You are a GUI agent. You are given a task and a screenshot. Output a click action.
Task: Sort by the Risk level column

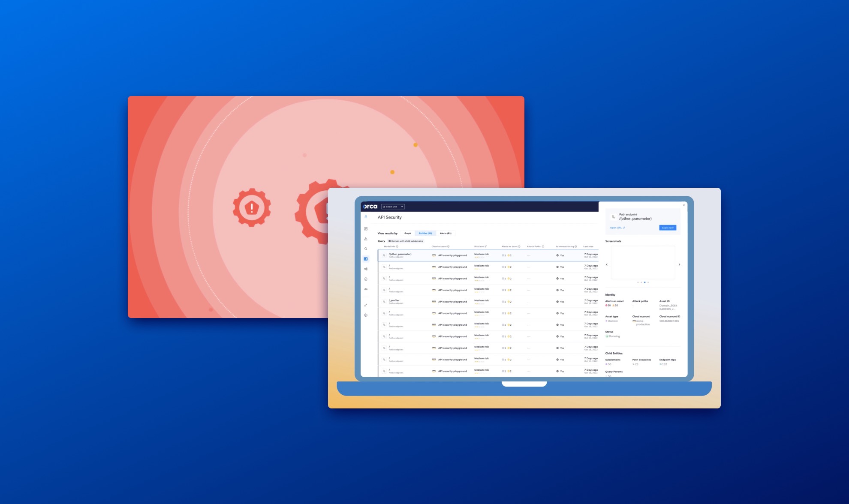[x=480, y=246]
